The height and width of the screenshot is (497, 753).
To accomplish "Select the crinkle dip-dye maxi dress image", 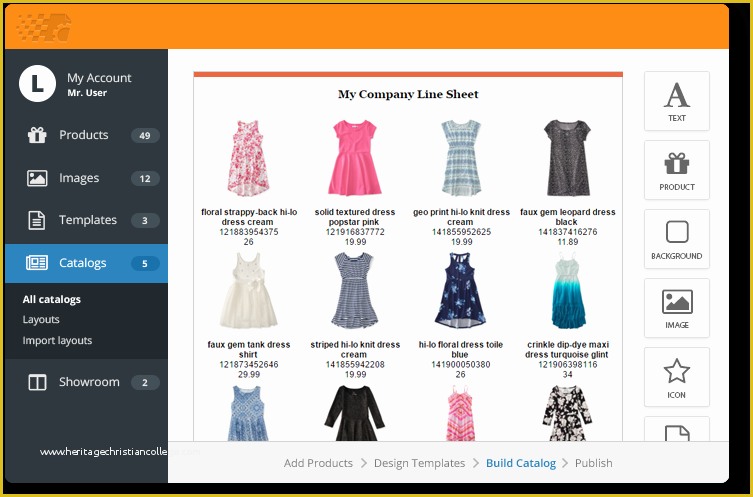I will coord(568,291).
